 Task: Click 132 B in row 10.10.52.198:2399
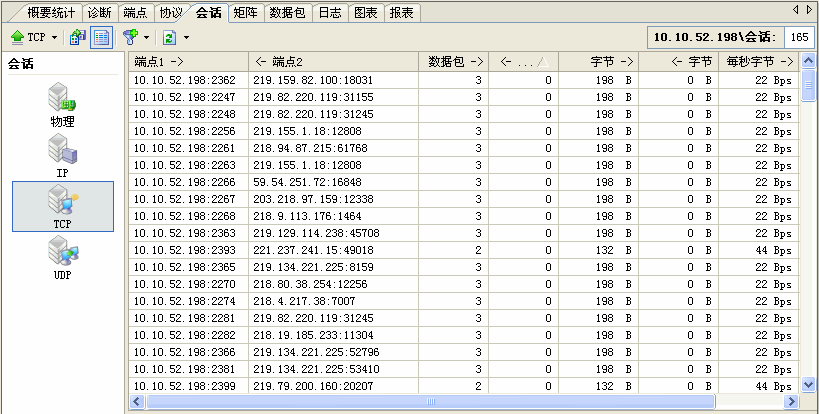pos(614,386)
